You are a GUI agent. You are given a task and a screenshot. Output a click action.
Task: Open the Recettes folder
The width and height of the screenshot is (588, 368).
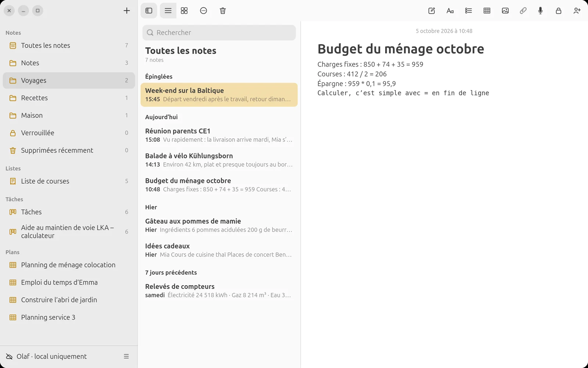[x=69, y=98]
